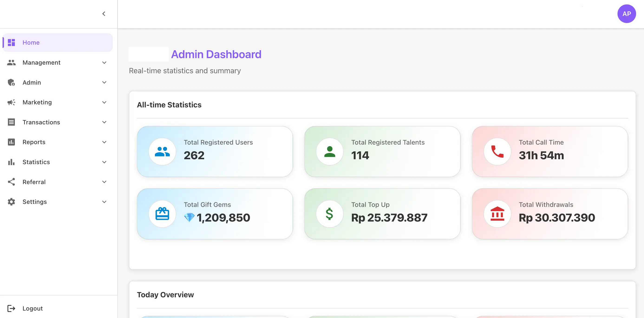Image resolution: width=644 pixels, height=318 pixels.
Task: Click the Rp 25.379.887 top up value
Action: (x=389, y=218)
